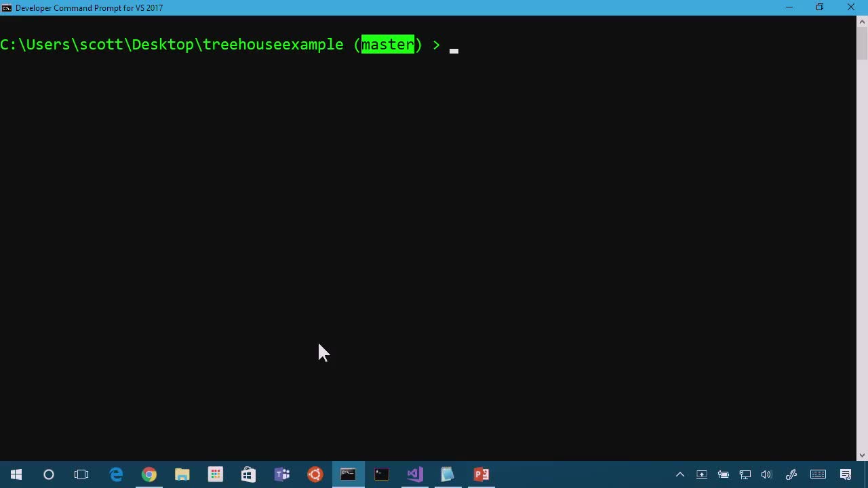The width and height of the screenshot is (868, 488).
Task: Click Show Desktop sliver at taskbar end
Action: [x=866, y=474]
